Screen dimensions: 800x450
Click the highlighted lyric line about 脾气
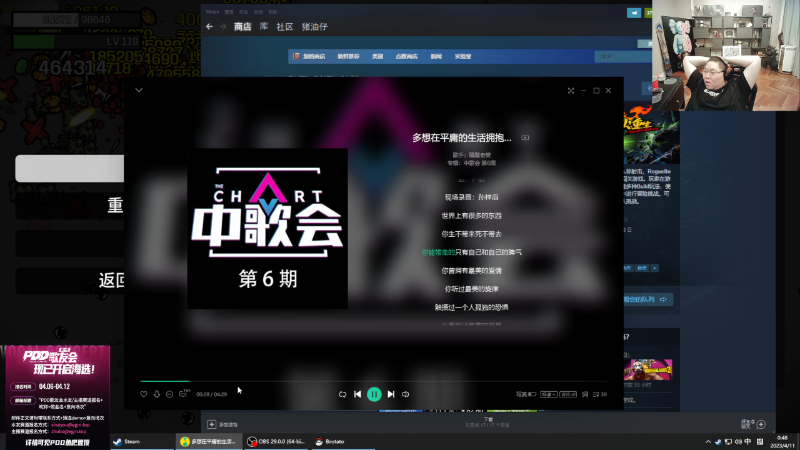pos(471,252)
